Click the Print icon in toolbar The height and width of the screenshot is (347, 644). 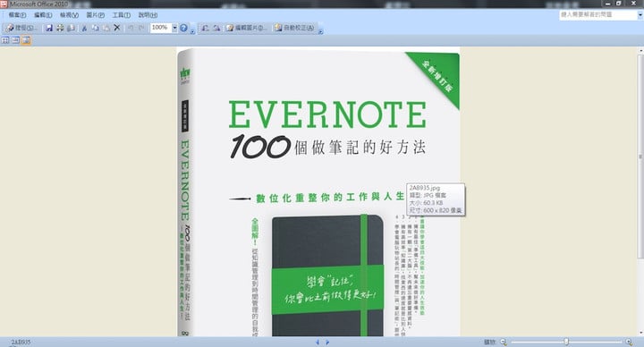coord(60,28)
